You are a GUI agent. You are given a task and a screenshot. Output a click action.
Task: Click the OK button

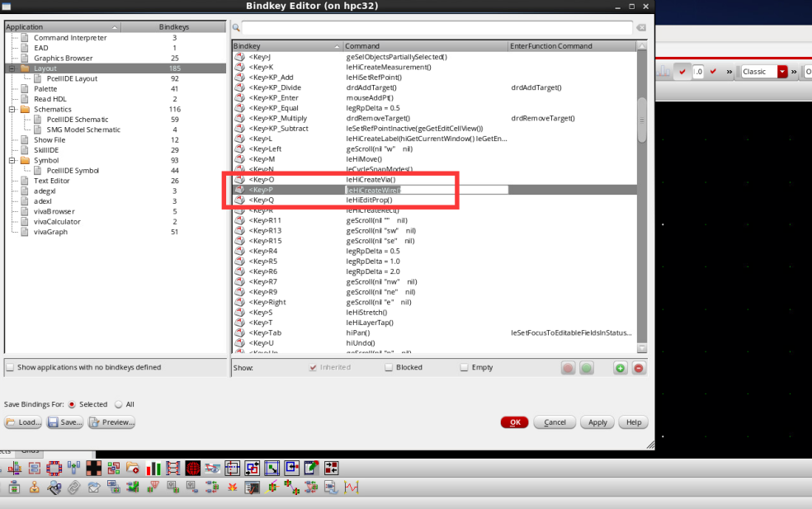point(514,422)
